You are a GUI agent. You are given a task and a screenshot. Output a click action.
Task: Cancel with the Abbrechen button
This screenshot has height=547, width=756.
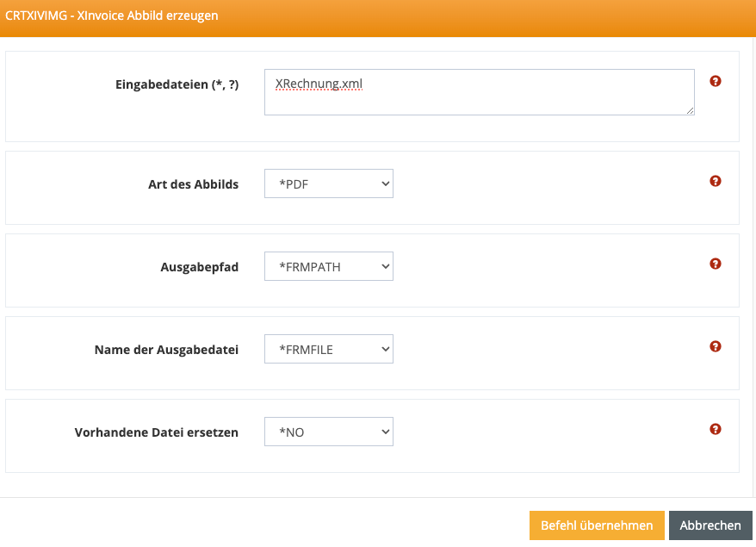(x=710, y=525)
